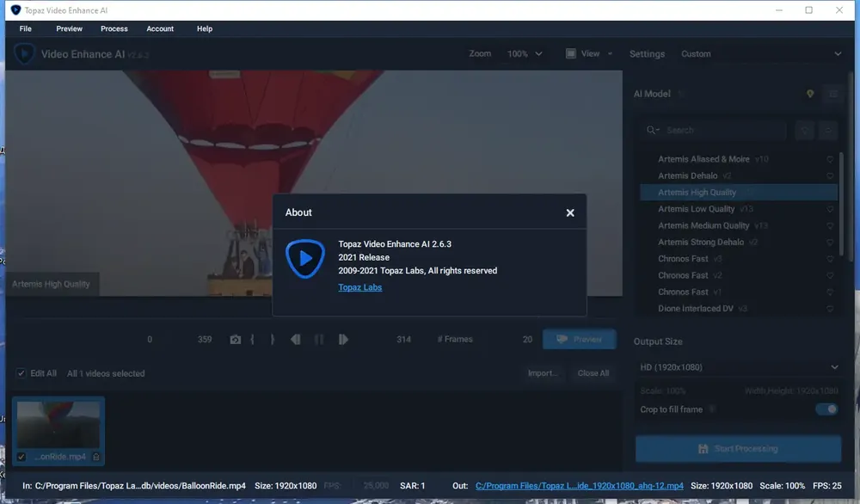The height and width of the screenshot is (504, 860).
Task: Uncheck the BalloonRide.mp4 thumbnail checkbox
Action: tap(21, 457)
